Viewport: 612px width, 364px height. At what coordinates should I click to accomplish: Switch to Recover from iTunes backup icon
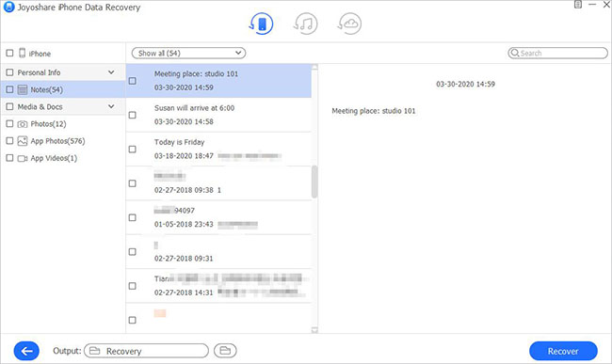coord(305,24)
